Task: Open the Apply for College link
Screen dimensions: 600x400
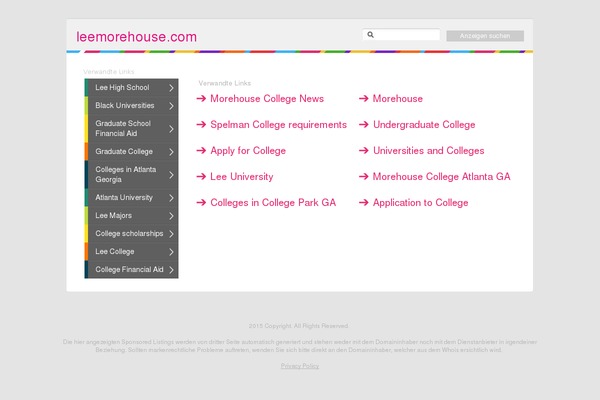Action: click(248, 151)
